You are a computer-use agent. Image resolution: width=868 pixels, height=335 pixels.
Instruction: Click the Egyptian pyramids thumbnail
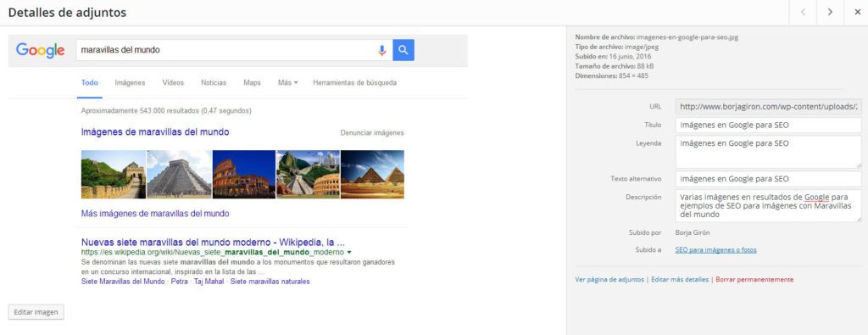click(373, 175)
